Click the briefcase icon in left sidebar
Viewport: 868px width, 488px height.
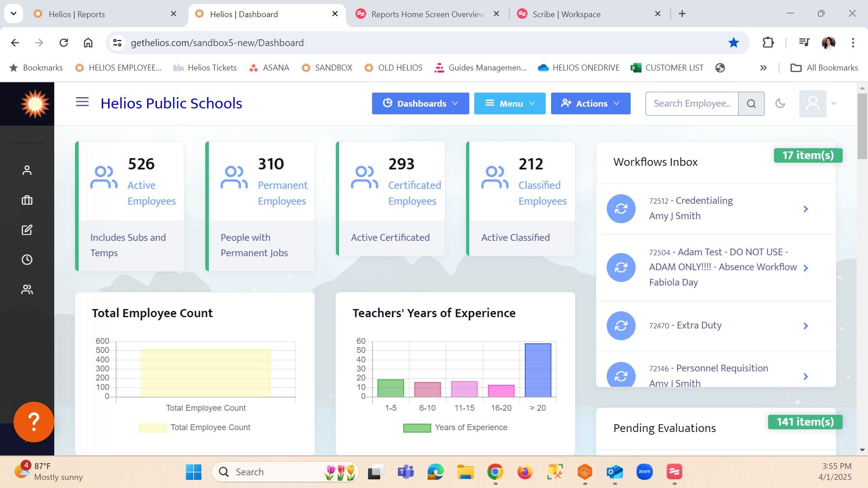27,200
